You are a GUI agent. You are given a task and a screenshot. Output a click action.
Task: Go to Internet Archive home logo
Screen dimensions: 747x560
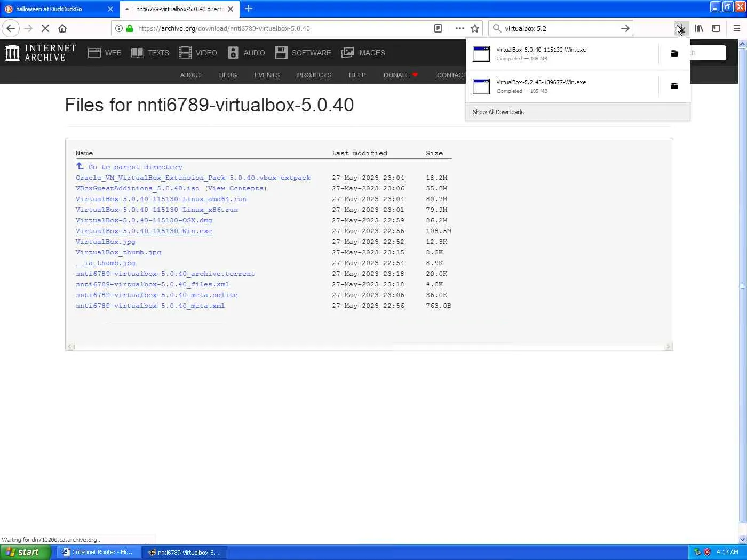click(x=41, y=53)
